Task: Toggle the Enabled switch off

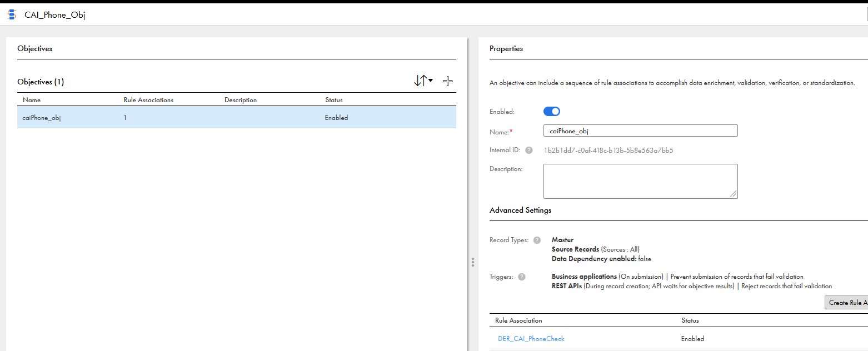Action: click(x=551, y=111)
